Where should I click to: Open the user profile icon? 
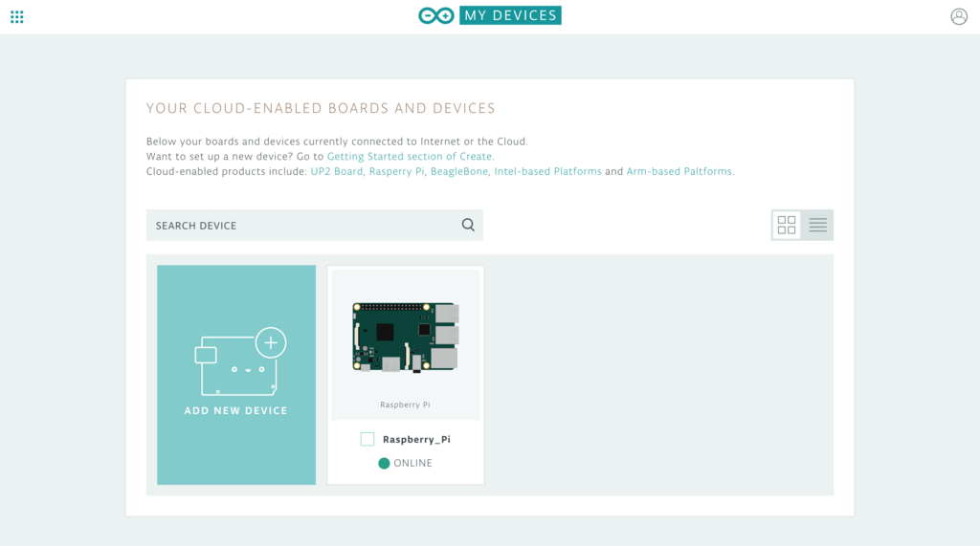tap(959, 16)
